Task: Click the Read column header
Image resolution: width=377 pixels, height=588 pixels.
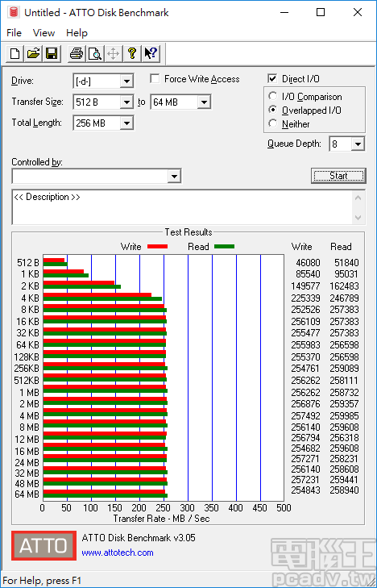Action: (x=341, y=247)
